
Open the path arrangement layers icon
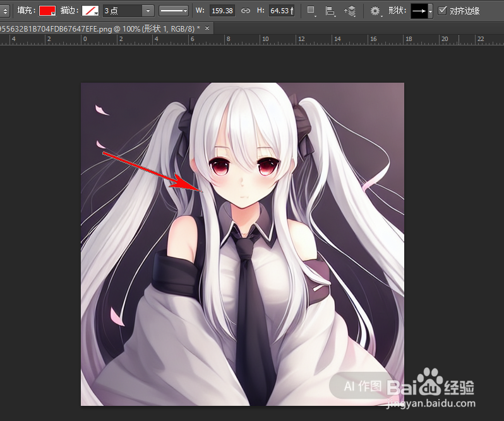350,11
